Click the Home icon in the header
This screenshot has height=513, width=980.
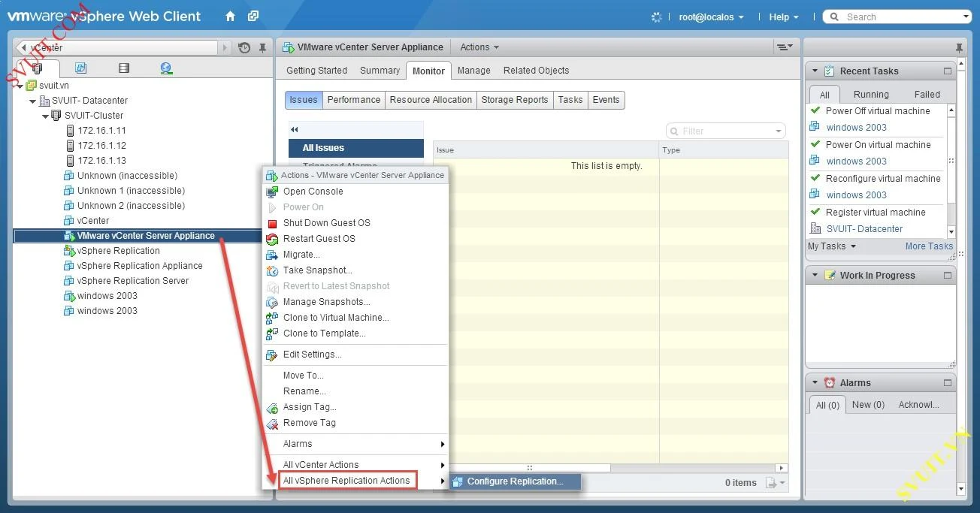coord(231,16)
